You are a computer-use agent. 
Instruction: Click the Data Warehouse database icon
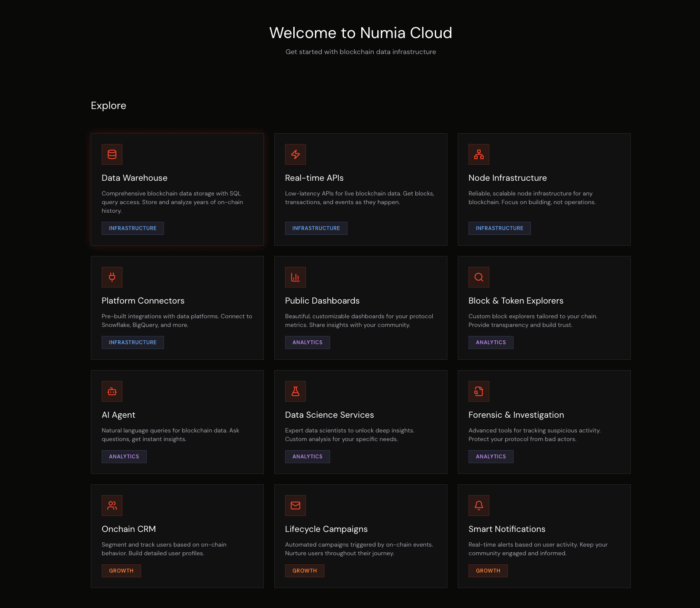pyautogui.click(x=112, y=154)
